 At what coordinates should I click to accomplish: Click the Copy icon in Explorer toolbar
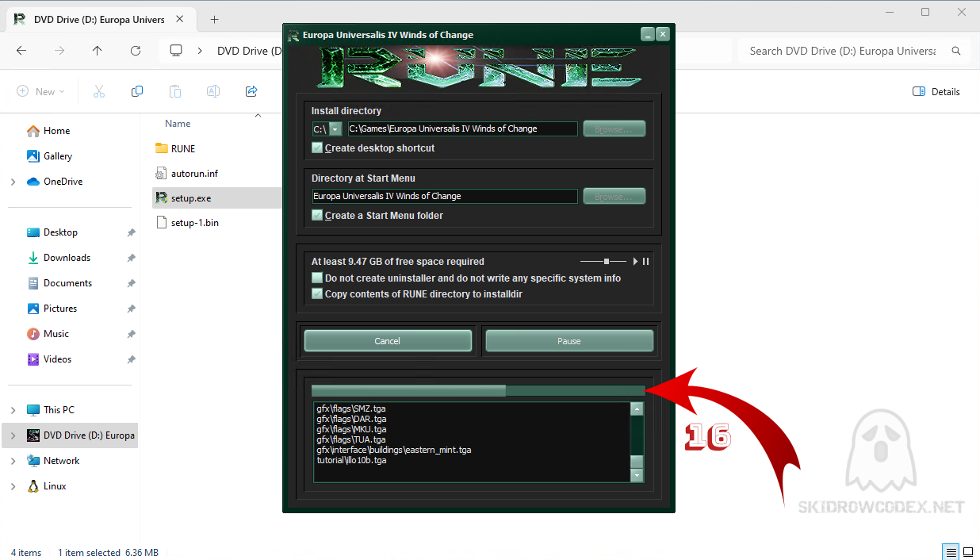137,91
